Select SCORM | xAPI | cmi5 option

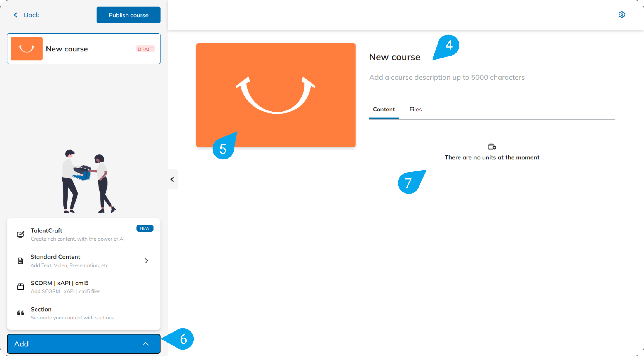[84, 287]
